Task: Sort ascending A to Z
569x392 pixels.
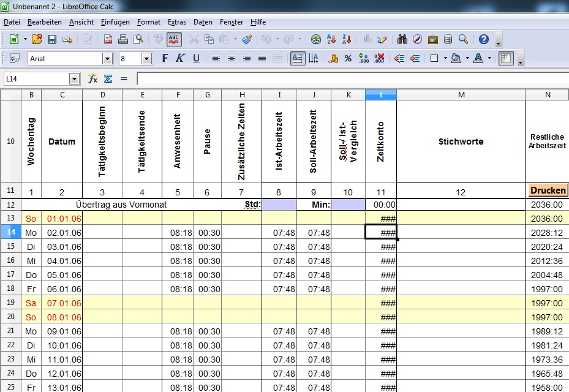Action: click(331, 39)
